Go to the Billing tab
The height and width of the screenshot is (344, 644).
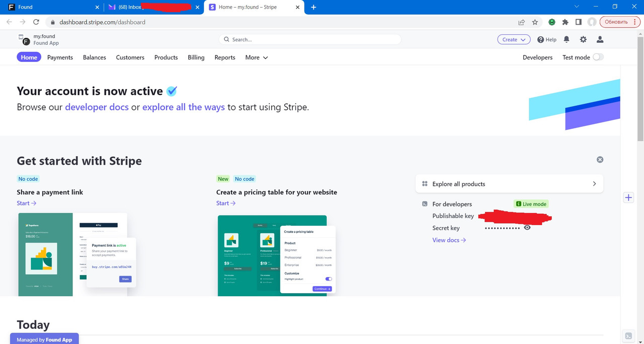(196, 57)
